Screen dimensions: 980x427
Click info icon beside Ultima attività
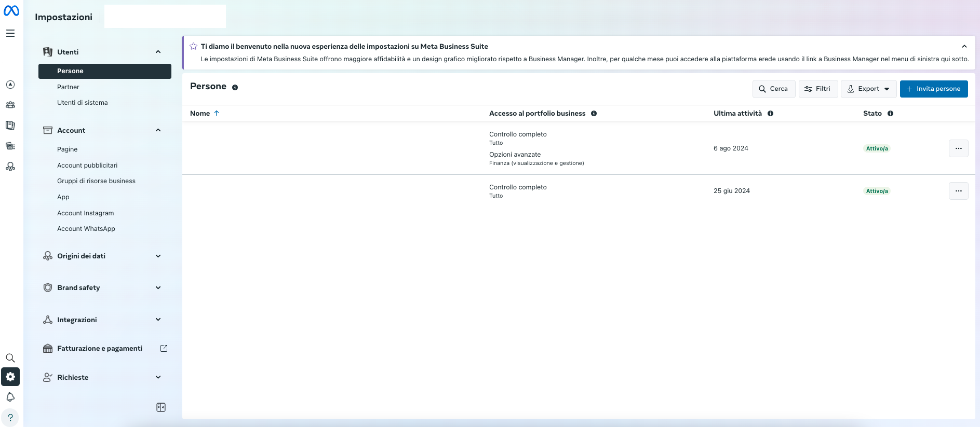coord(770,114)
